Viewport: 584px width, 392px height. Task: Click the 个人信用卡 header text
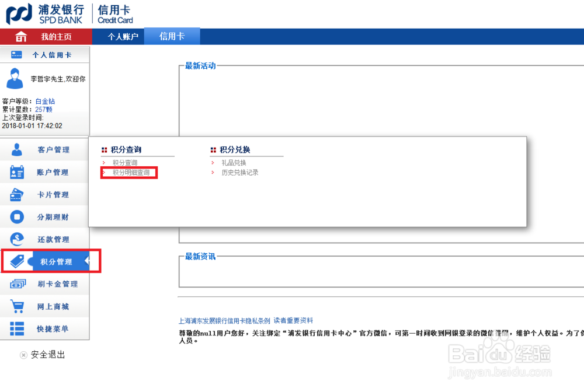coord(52,55)
